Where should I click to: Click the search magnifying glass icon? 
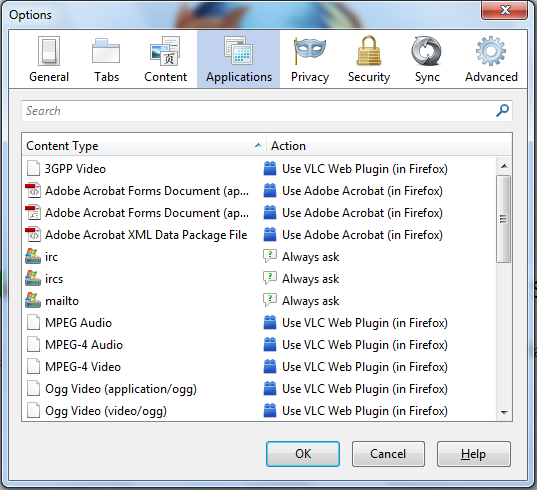502,111
